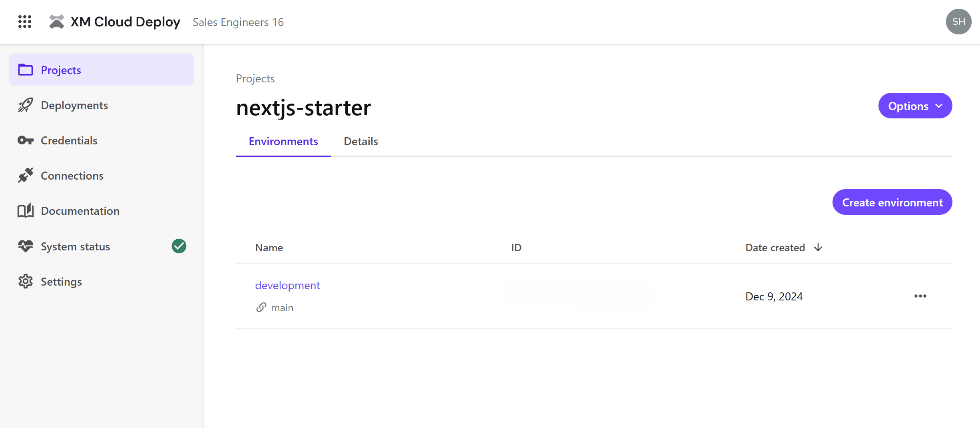Click the green system status checkmark
980x428 pixels.
pyautogui.click(x=179, y=246)
